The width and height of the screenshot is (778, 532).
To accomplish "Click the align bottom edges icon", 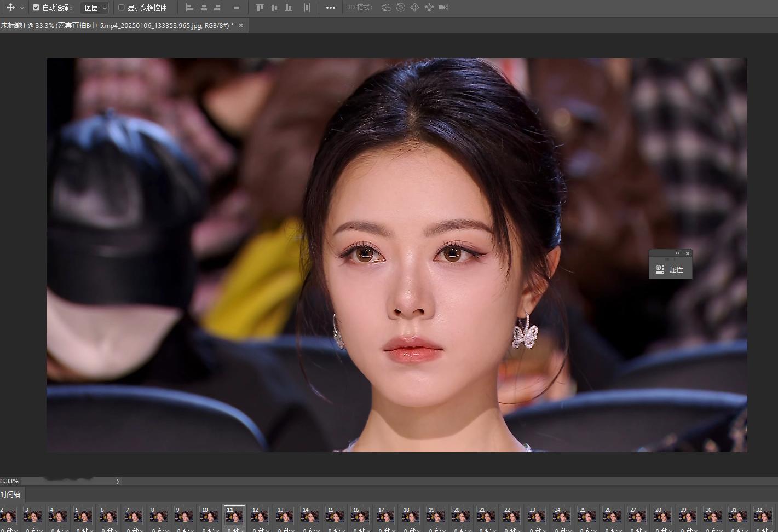I will click(289, 8).
